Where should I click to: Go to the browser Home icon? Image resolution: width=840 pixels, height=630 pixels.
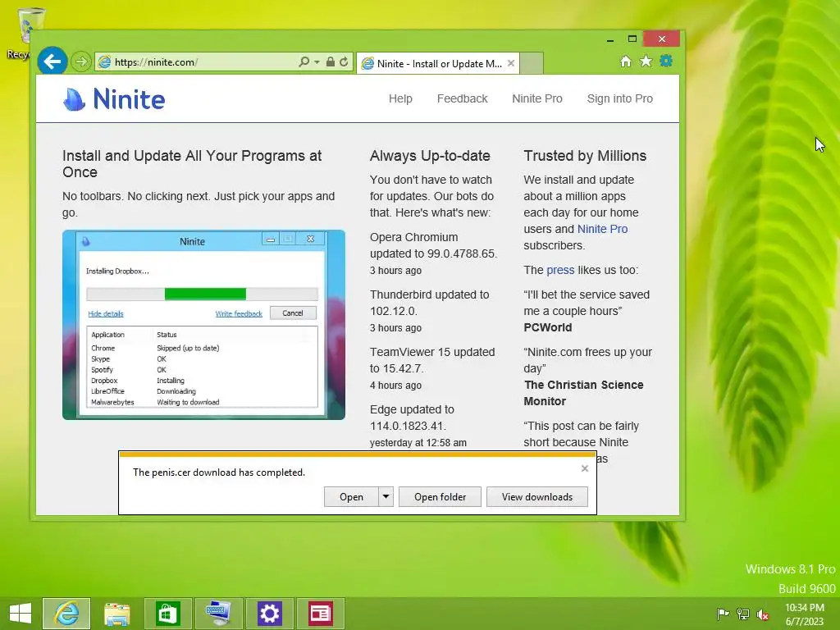(626, 61)
